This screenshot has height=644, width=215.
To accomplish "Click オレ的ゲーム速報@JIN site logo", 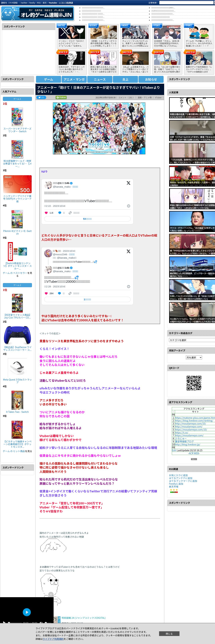I will coord(38,14).
